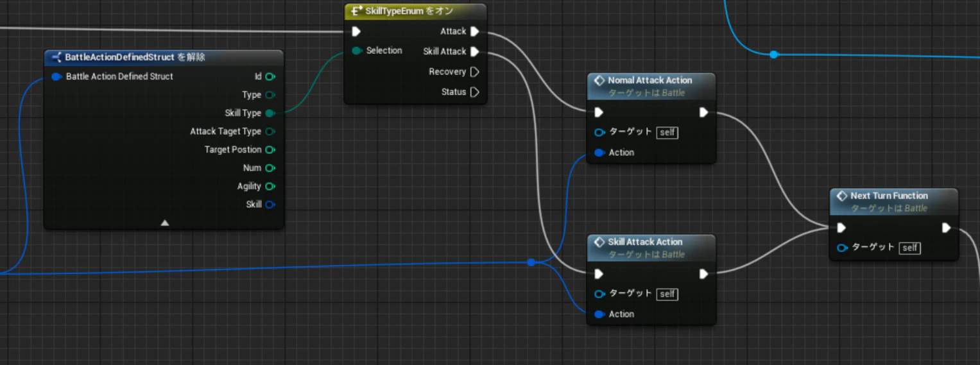Click the self value on Next Turn Function

tap(910, 248)
